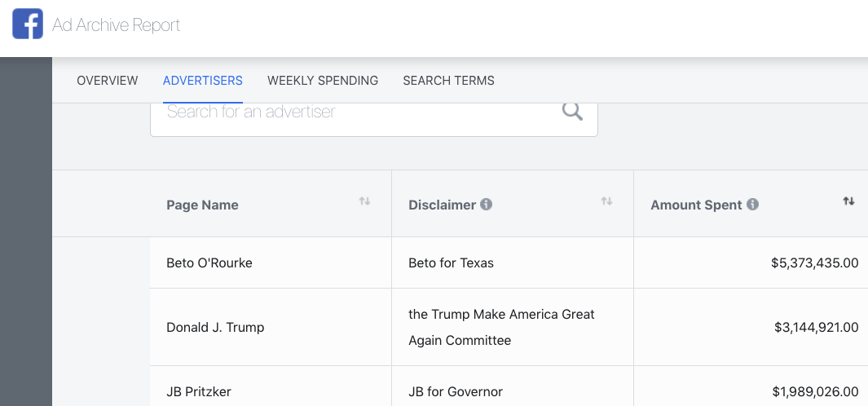Click the info icon beside Amount Spent
This screenshot has height=406, width=868.
tap(752, 205)
